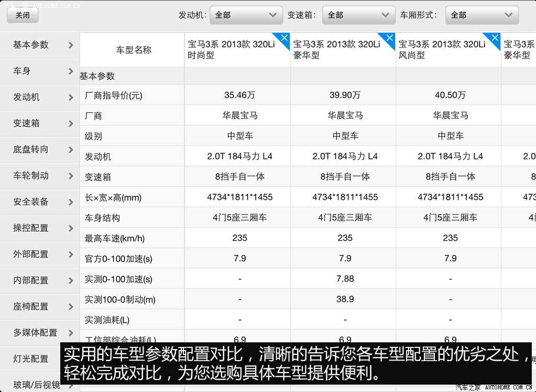Screen dimensions: 536x392
Task: Jump to 基本参数 section in sidebar
Action: [x=39, y=44]
